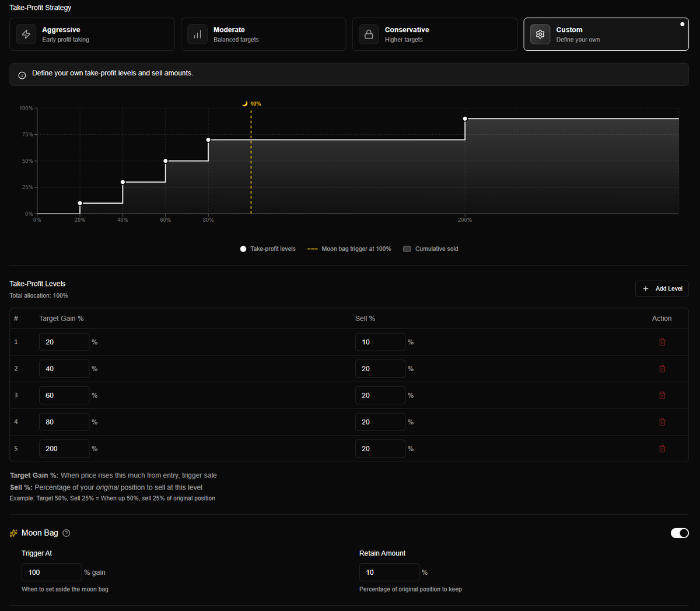Choose the Conservative higher targets card
This screenshot has height=611, width=700.
[435, 34]
